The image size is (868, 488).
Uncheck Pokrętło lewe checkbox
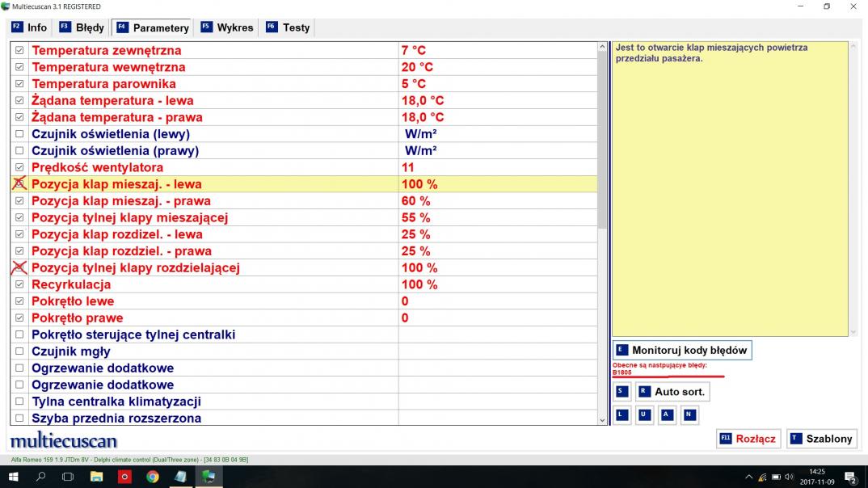click(19, 301)
